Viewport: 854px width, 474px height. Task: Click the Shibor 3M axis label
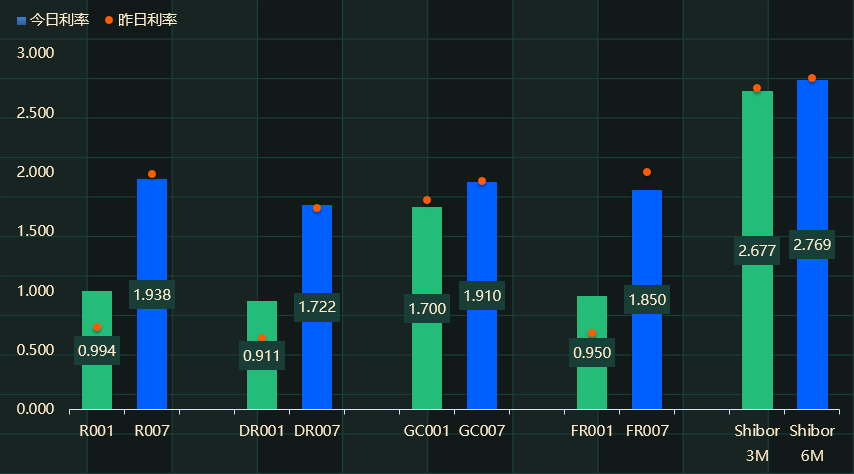(757, 443)
